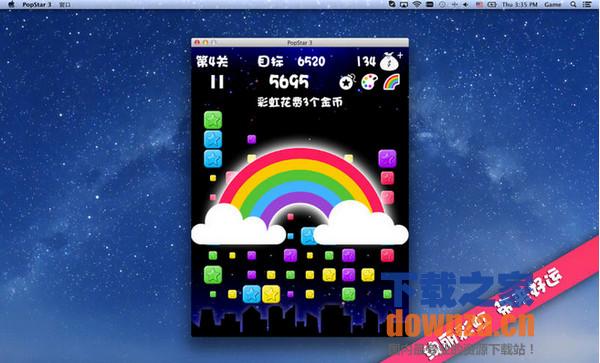Click the Game user name in menu bar
The image size is (600, 363).
(553, 5)
